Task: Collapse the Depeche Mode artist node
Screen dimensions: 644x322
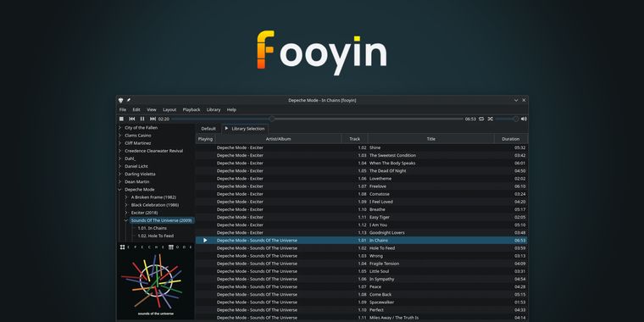Action: tap(120, 189)
